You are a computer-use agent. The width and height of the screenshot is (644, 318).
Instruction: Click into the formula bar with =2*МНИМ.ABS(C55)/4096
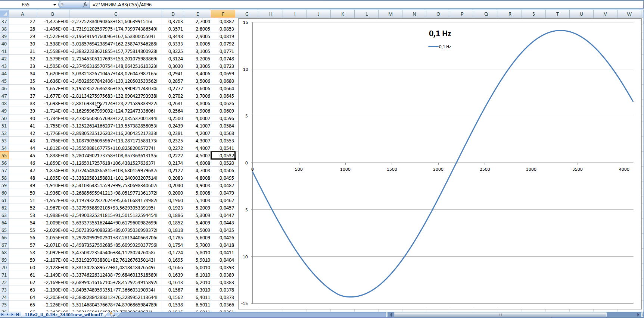[366, 5]
